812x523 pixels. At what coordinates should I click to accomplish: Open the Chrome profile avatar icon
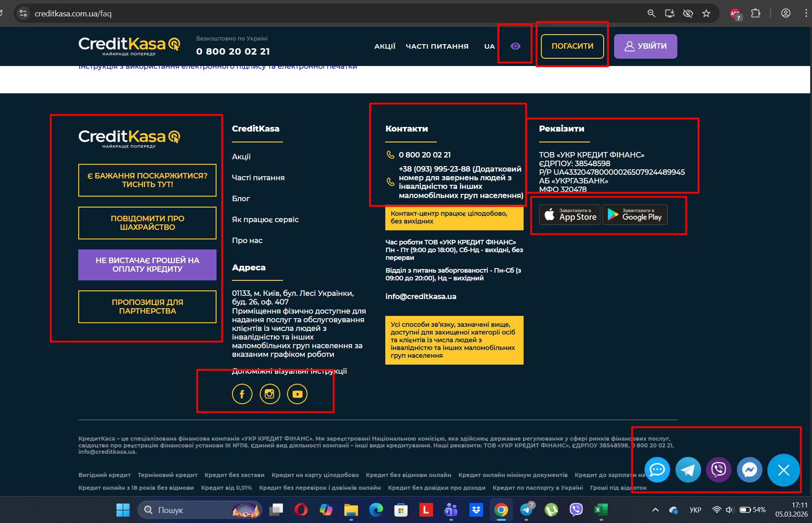pyautogui.click(x=786, y=14)
